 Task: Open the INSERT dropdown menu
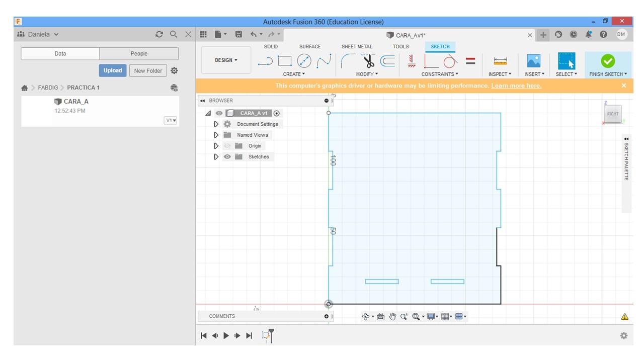coord(534,74)
